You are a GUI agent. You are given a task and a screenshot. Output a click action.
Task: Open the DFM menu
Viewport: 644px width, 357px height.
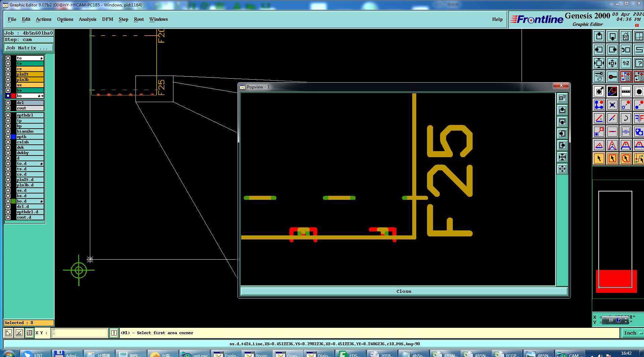tap(108, 19)
